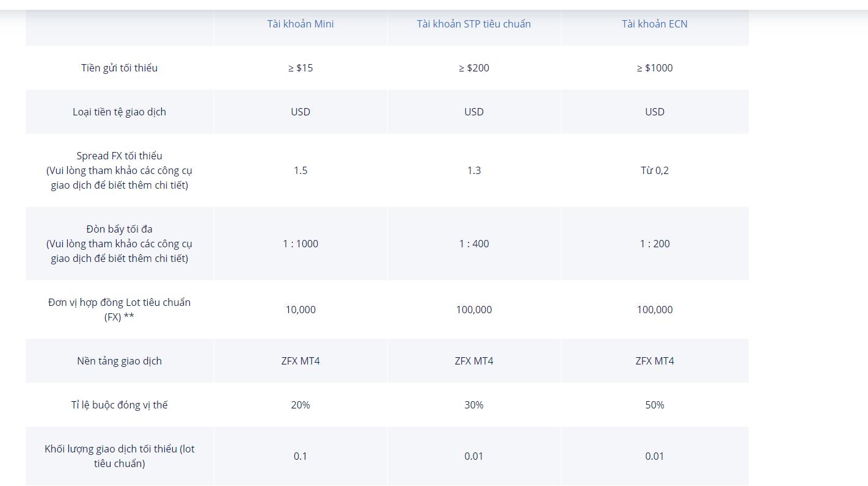Click USD in the STP tiêu chuẩn column

[x=474, y=112]
